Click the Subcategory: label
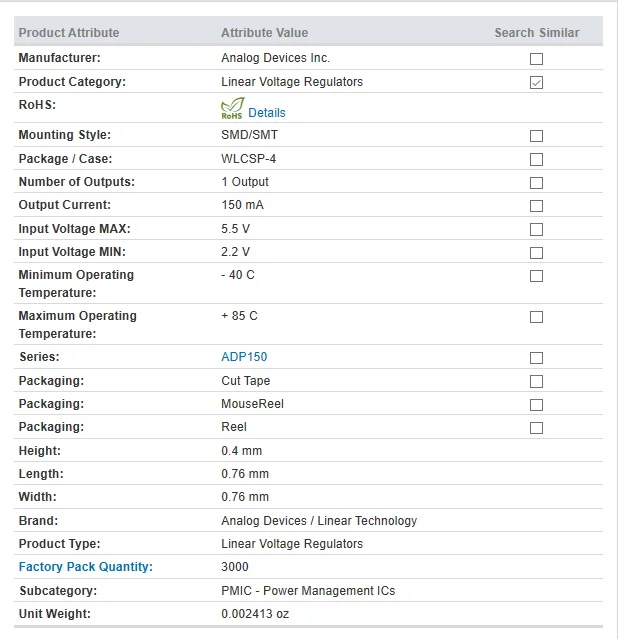This screenshot has height=639, width=623. point(58,591)
